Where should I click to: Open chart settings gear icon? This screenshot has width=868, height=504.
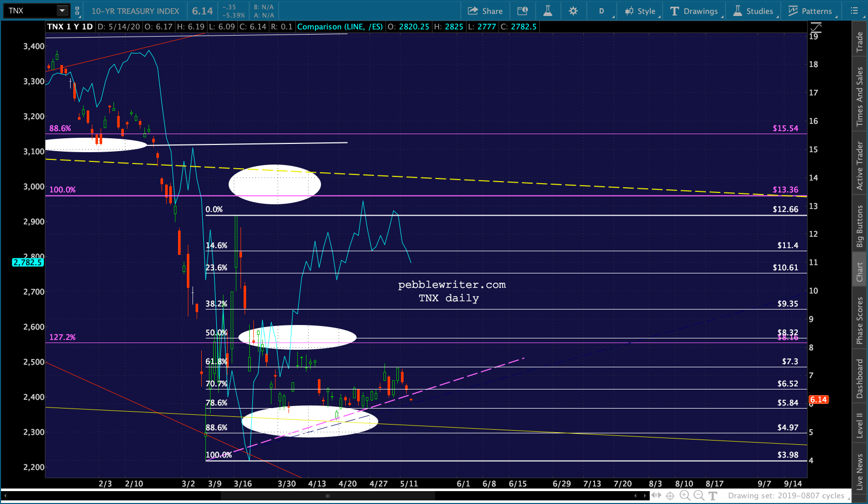pos(573,11)
